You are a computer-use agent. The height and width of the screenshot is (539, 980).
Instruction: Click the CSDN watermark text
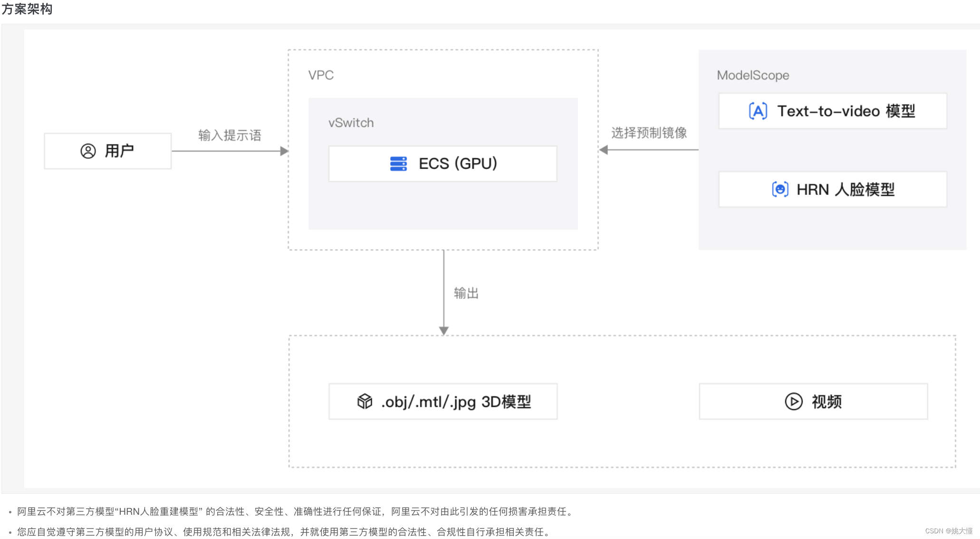pos(948,531)
